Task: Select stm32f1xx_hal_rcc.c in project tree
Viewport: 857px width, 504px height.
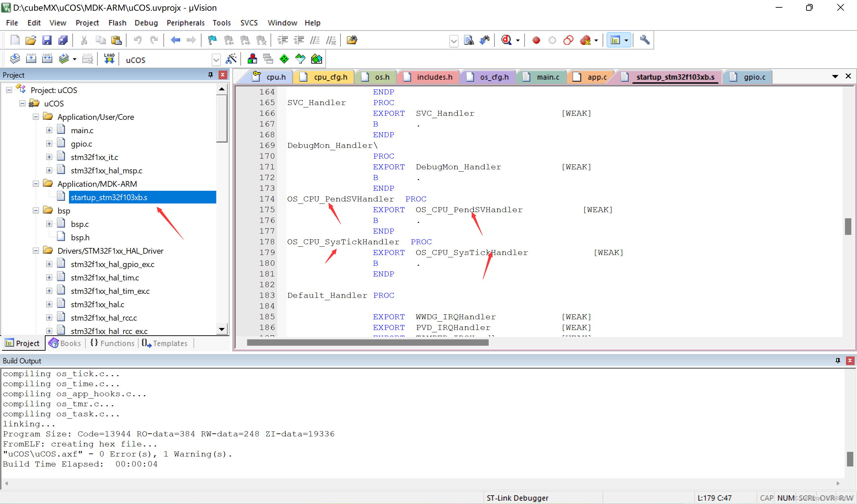Action: tap(104, 318)
